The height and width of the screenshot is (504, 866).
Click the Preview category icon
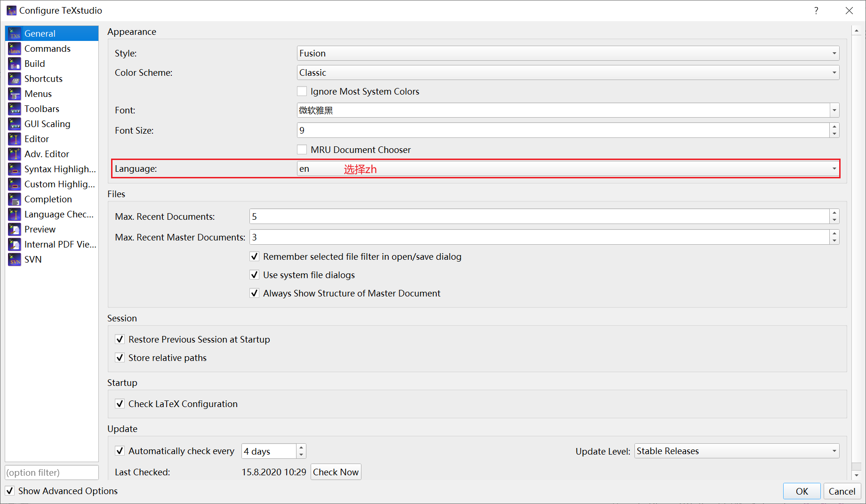click(x=15, y=229)
